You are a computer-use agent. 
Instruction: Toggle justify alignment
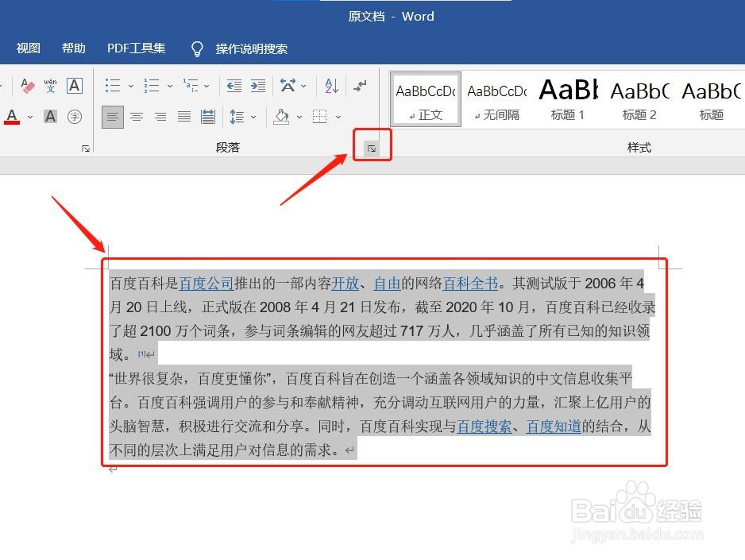184,117
